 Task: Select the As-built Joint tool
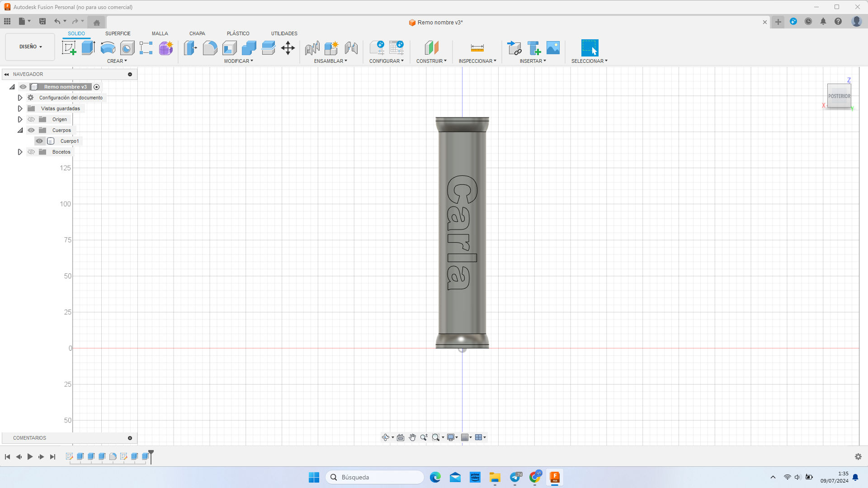[x=351, y=48]
